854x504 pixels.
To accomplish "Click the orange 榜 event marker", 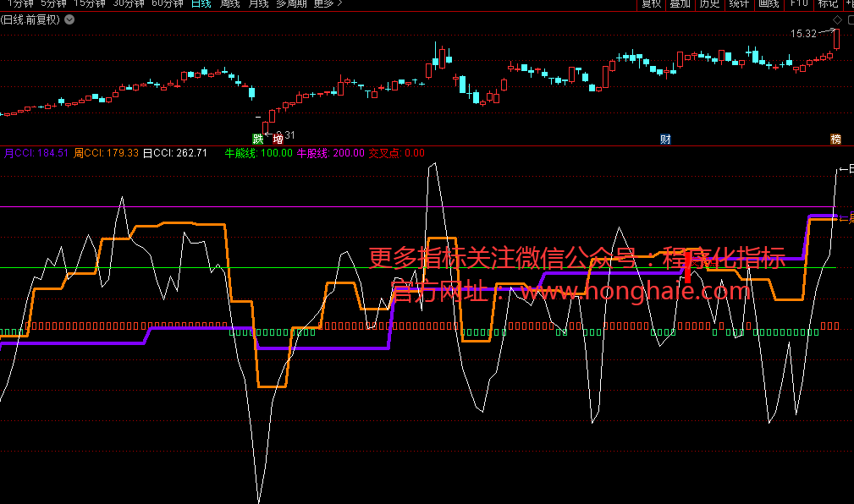I will (836, 139).
